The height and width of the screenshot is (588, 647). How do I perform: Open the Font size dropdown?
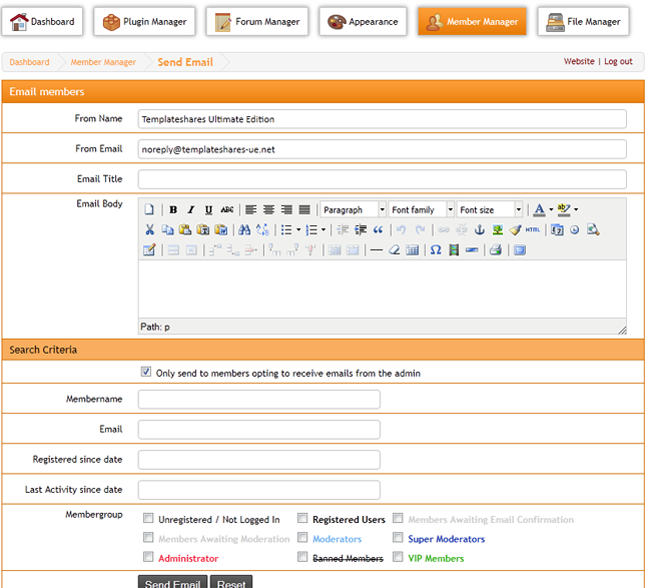pos(490,210)
